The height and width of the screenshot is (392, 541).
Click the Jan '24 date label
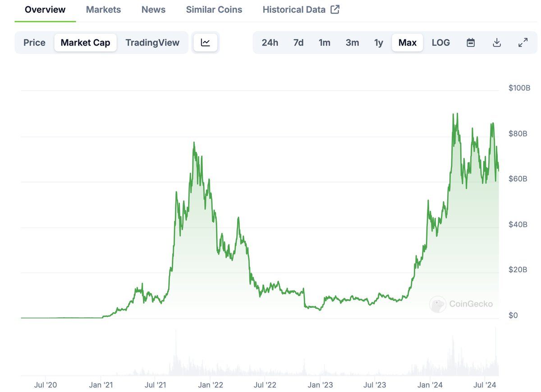point(430,385)
